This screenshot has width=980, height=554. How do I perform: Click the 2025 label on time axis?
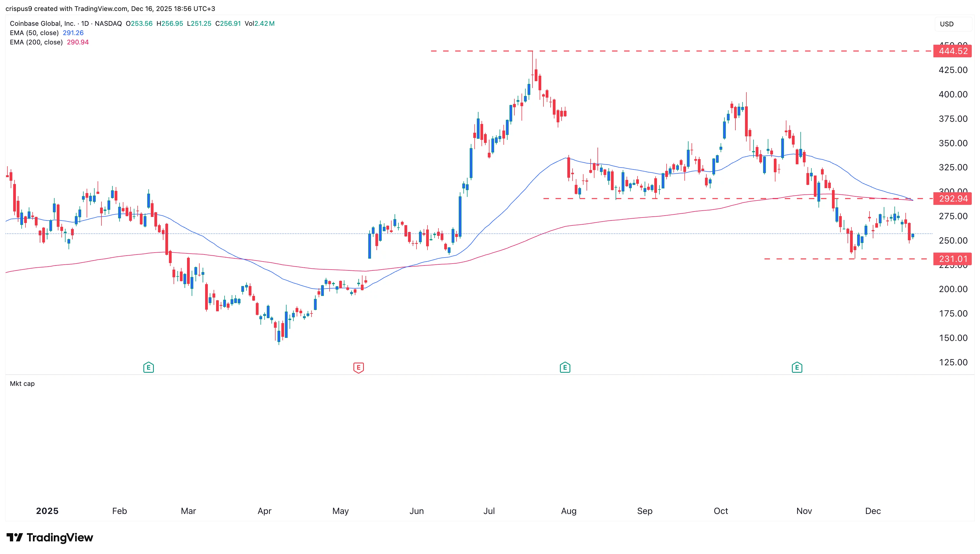coord(47,511)
